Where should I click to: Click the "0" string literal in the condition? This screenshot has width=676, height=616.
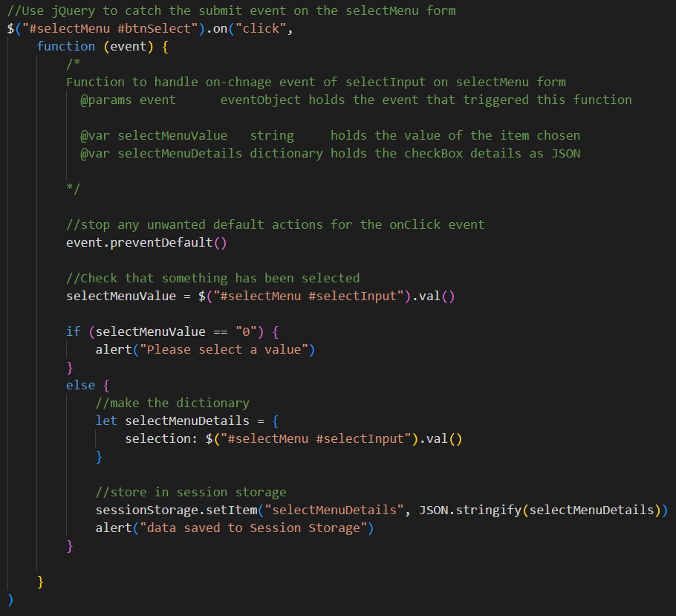click(246, 331)
